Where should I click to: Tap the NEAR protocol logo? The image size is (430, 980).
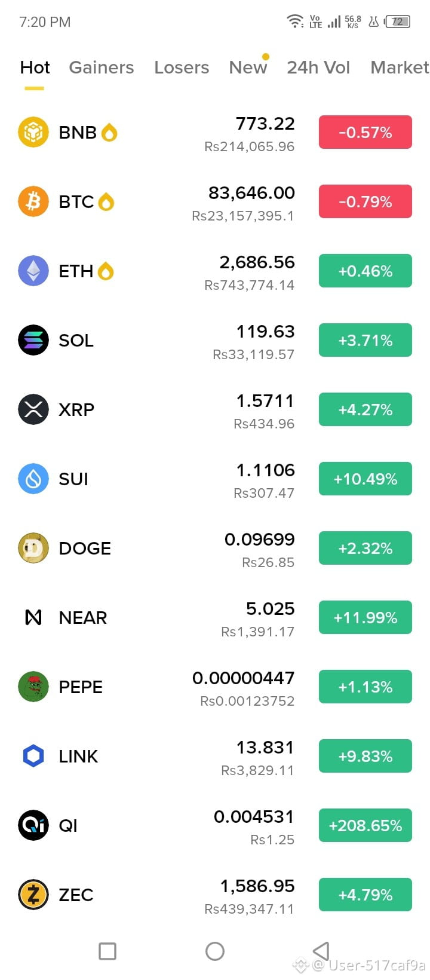pos(33,617)
